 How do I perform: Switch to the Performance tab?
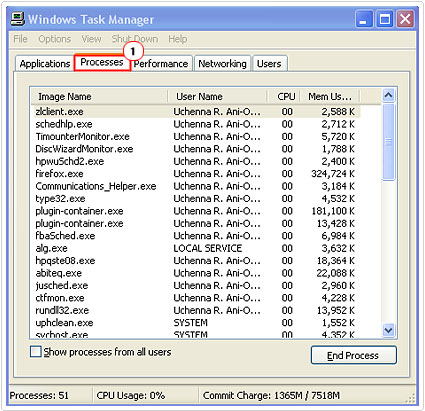(x=161, y=63)
